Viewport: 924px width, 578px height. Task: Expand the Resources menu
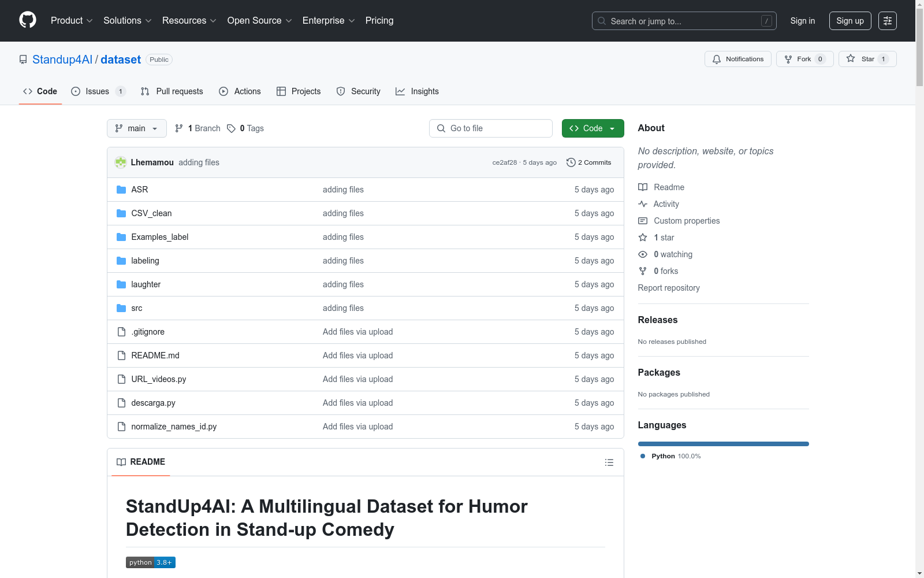click(189, 21)
